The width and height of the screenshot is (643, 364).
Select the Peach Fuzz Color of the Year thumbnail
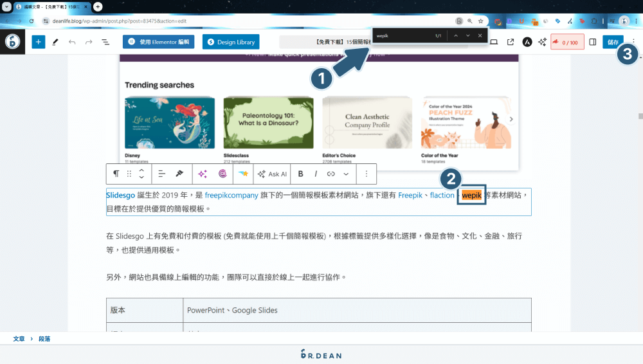point(466,123)
